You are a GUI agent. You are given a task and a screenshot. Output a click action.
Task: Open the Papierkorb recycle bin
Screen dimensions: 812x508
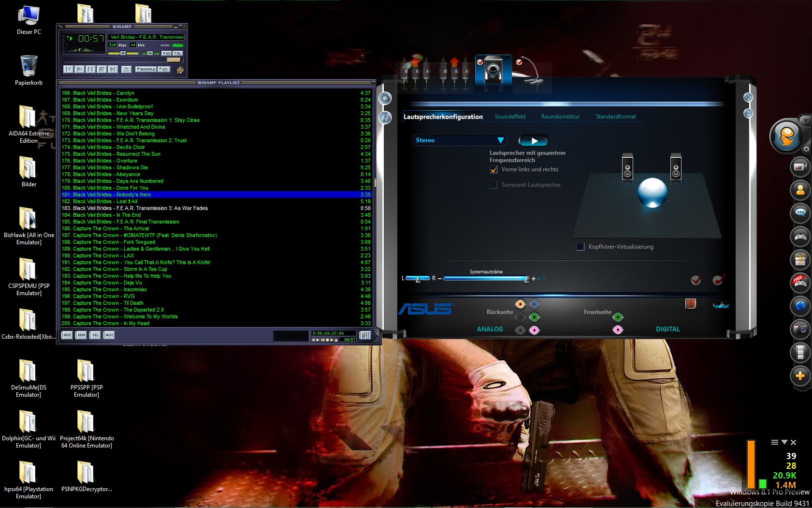click(29, 70)
